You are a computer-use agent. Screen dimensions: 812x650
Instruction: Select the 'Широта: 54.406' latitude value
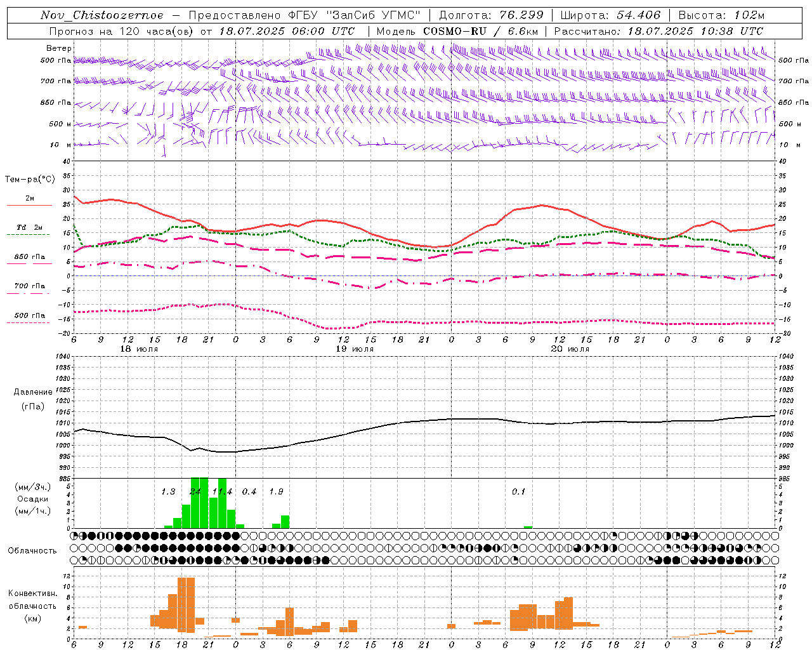[x=610, y=15]
